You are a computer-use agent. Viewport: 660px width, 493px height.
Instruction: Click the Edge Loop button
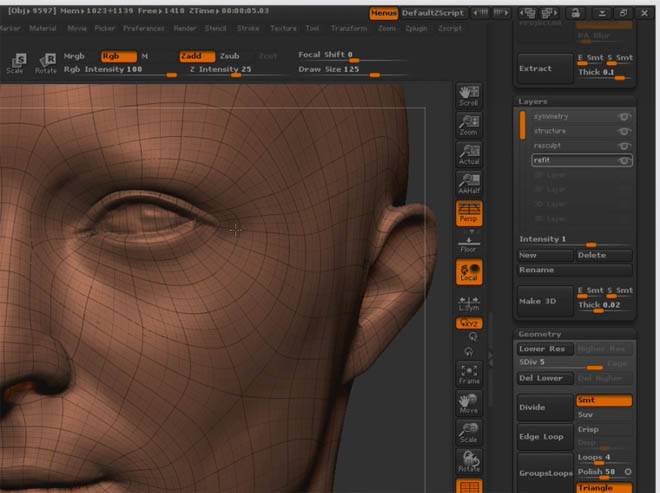545,437
